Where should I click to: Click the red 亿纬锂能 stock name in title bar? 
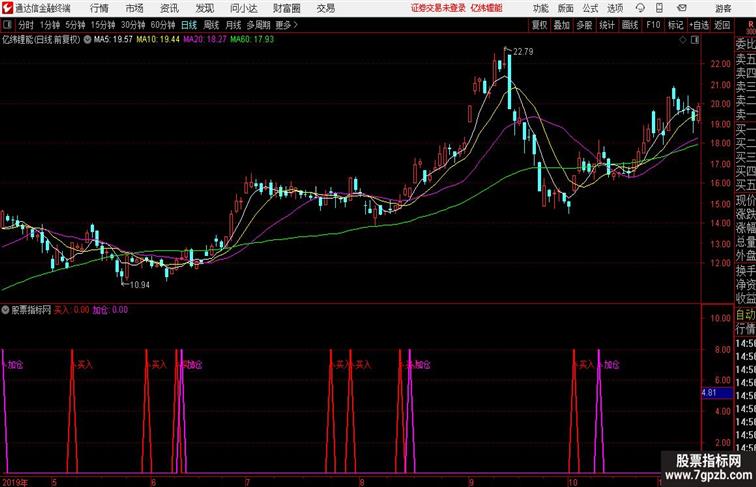[486, 8]
